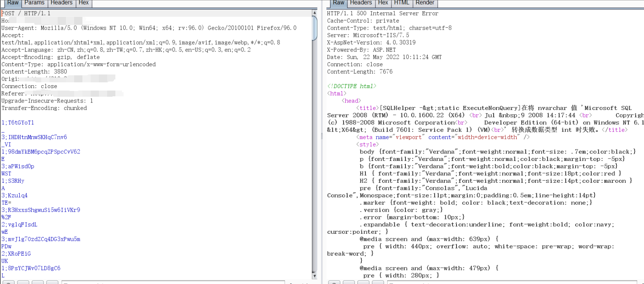This screenshot has width=644, height=284.
Task: Click the Content-Length: 3880 line
Action: click(x=34, y=72)
